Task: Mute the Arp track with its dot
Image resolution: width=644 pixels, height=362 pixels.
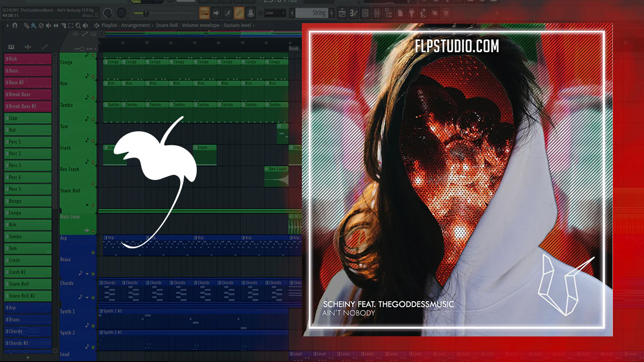Action: 93,252
